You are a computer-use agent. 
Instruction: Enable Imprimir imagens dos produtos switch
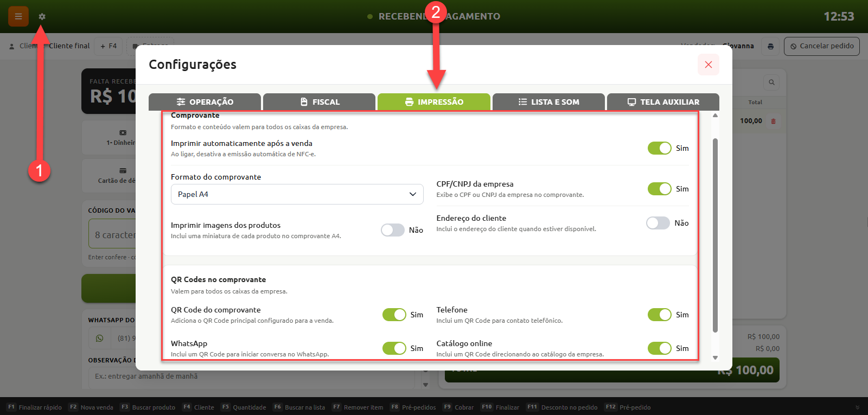pos(393,230)
